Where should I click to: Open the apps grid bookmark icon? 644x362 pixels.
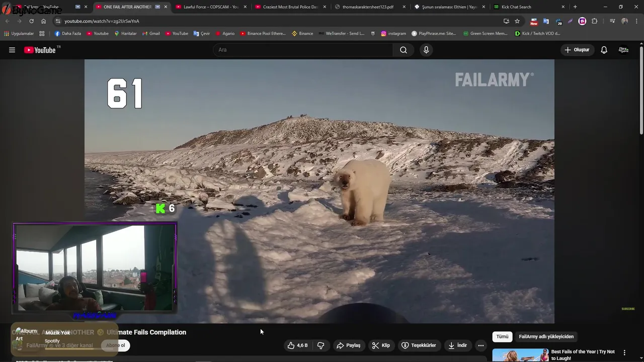(x=42, y=33)
